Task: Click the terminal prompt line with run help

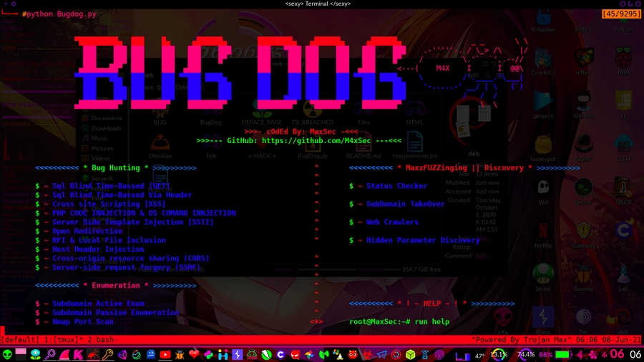Action: pyautogui.click(x=399, y=322)
